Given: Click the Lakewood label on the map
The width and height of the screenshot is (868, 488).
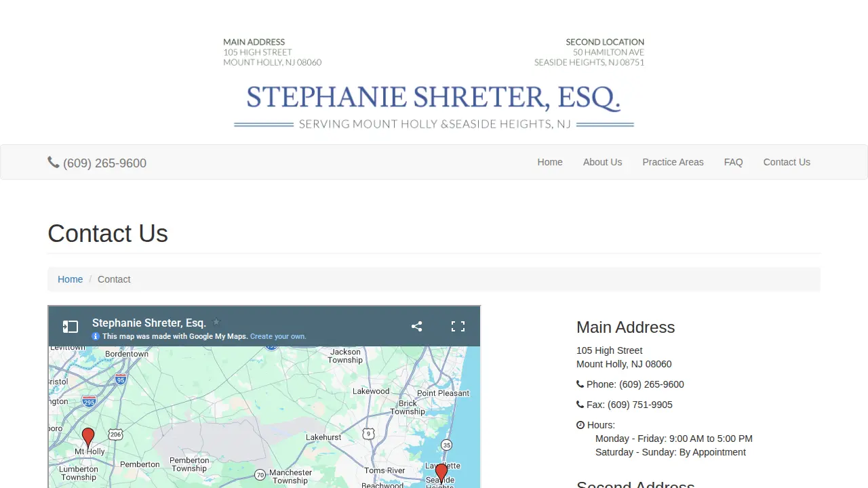Looking at the screenshot, I should click(x=371, y=391).
